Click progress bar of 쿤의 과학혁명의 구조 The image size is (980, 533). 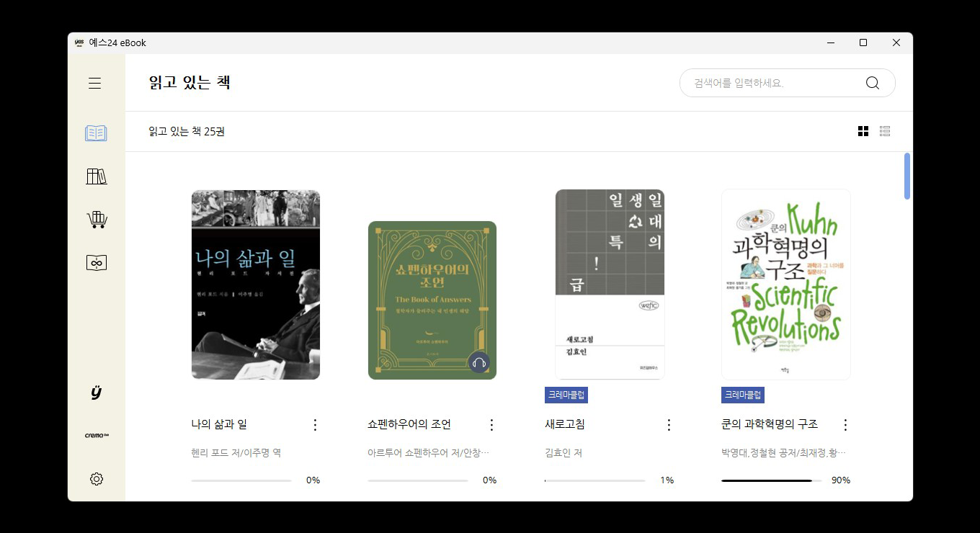pyautogui.click(x=771, y=480)
